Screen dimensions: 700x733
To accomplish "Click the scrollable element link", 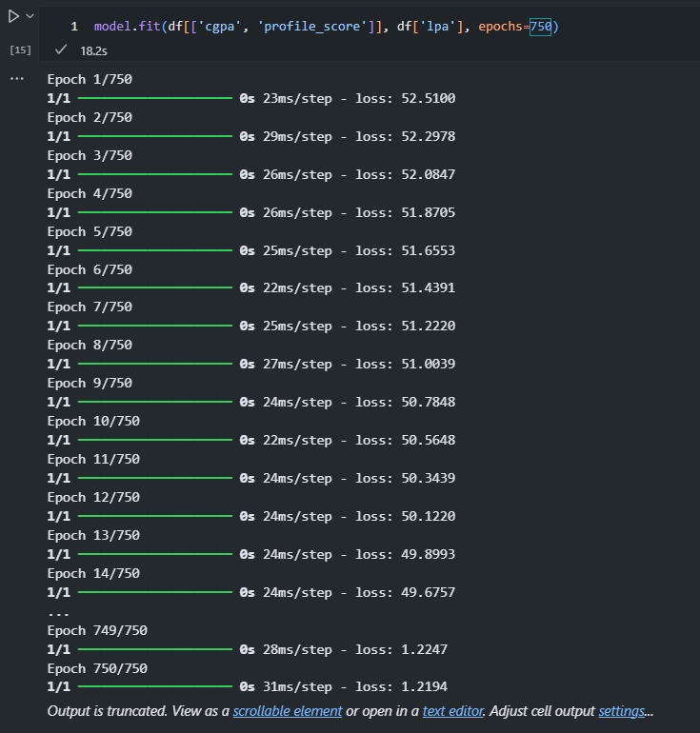I will (288, 711).
